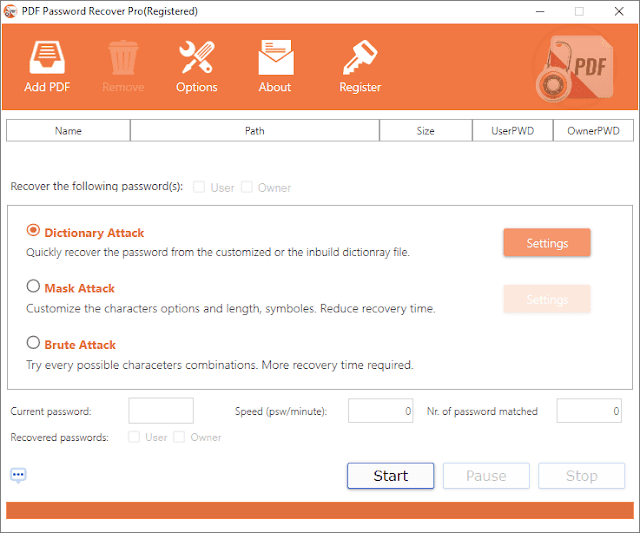Click the PDF padlock logo image
The width and height of the screenshot is (640, 533).
pos(576,68)
